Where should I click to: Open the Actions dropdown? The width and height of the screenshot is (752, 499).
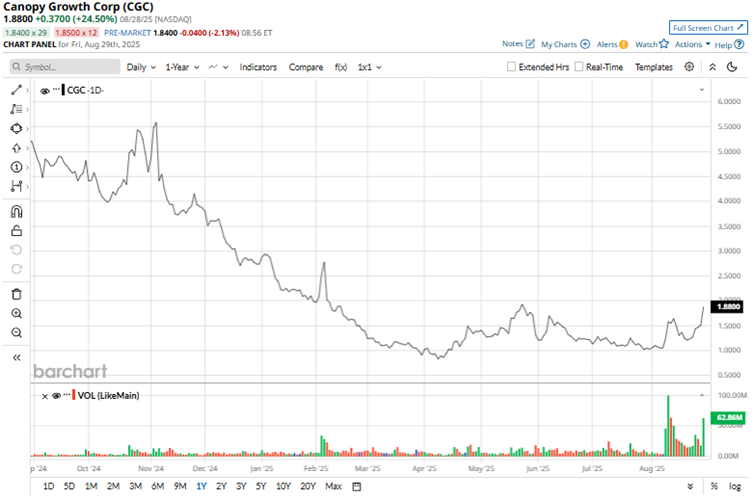[x=693, y=44]
